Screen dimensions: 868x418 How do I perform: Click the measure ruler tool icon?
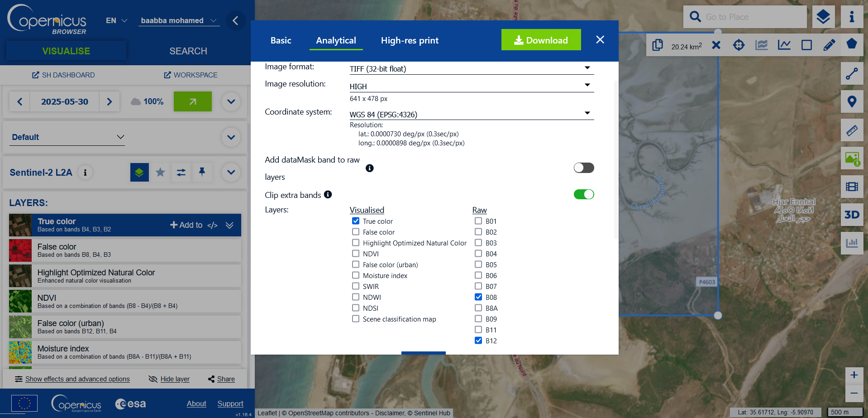pyautogui.click(x=852, y=131)
